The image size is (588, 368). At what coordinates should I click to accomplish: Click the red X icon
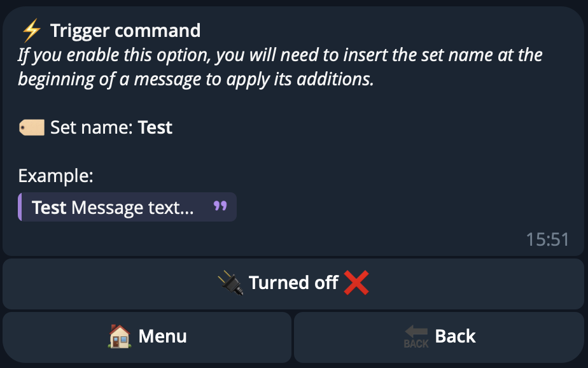coord(356,282)
